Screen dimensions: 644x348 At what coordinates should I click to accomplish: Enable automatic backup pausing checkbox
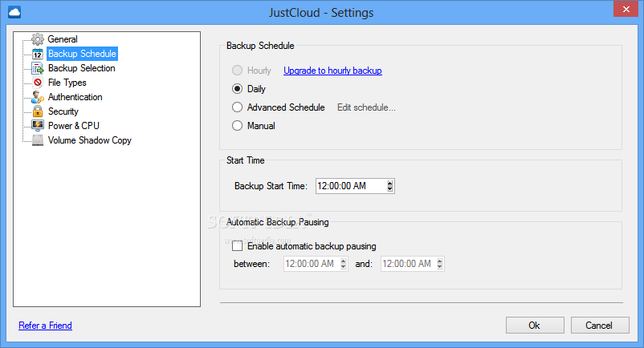tap(237, 246)
